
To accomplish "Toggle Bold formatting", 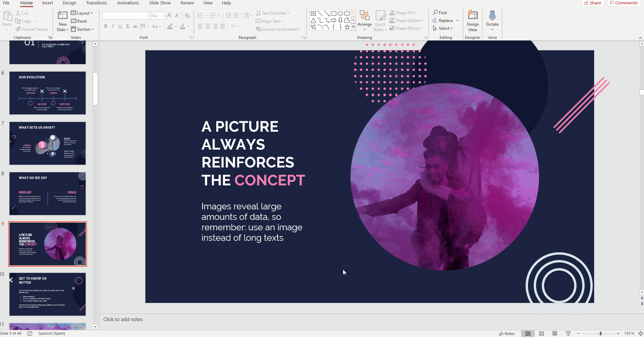I will pos(106,26).
